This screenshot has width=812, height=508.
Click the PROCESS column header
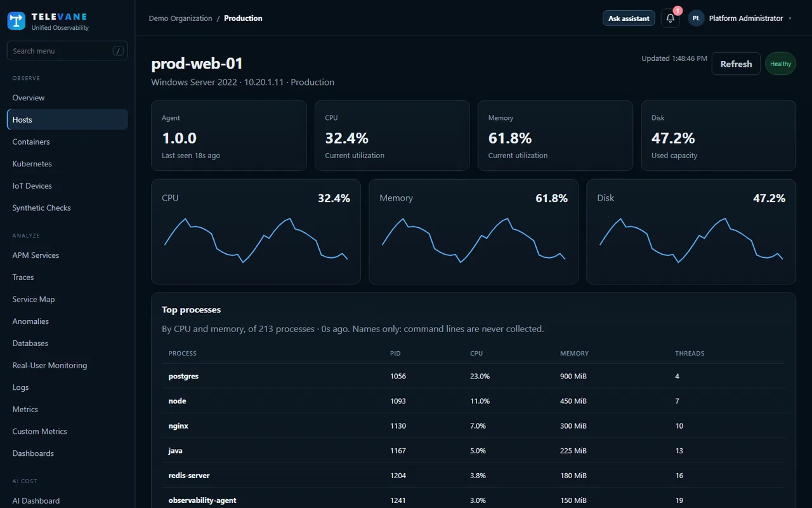pos(183,353)
